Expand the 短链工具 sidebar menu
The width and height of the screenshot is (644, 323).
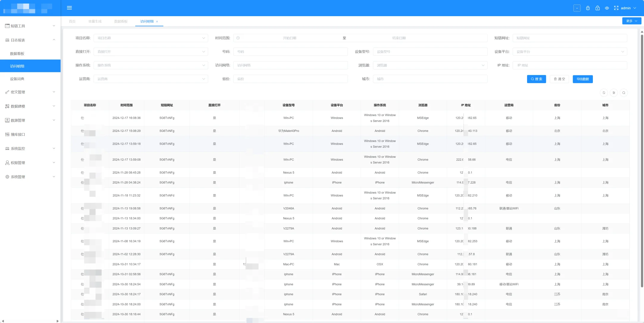30,26
